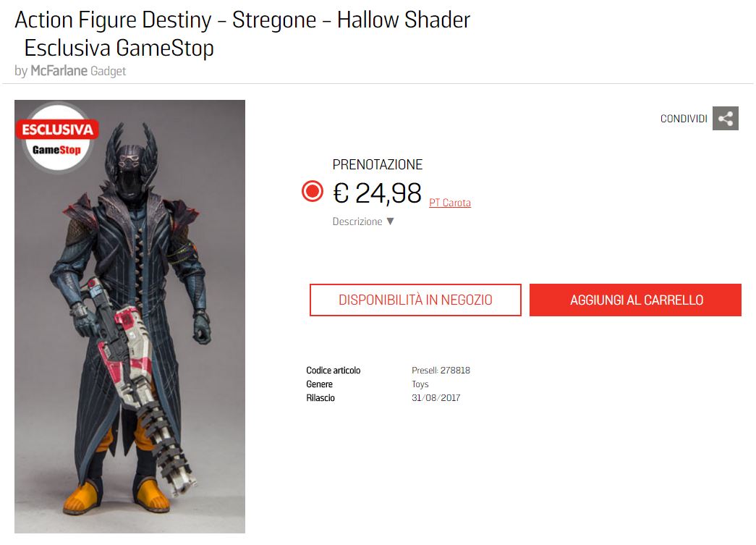Select the Prenotazione radio button

pos(313,192)
